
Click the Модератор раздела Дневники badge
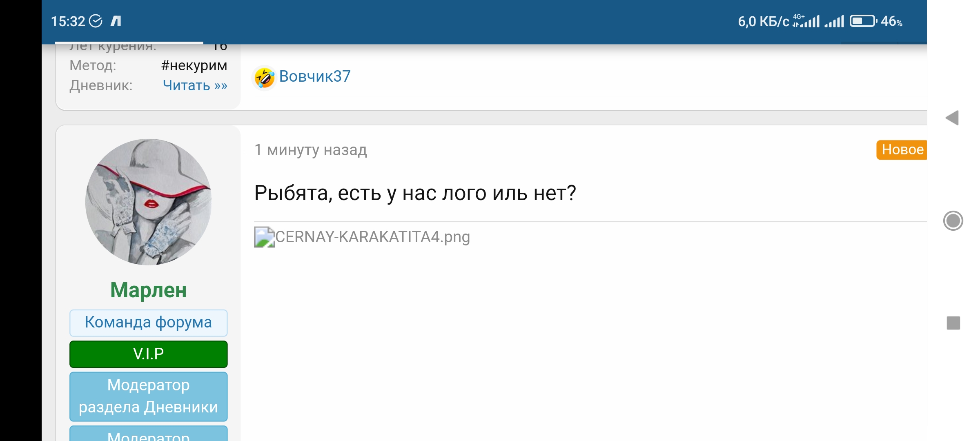tap(148, 396)
